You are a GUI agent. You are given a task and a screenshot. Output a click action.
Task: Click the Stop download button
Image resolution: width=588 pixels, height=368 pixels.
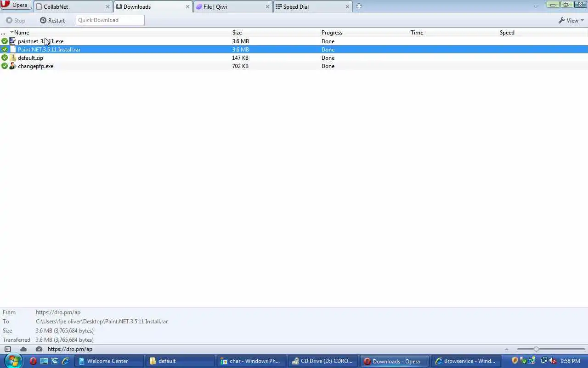16,20
